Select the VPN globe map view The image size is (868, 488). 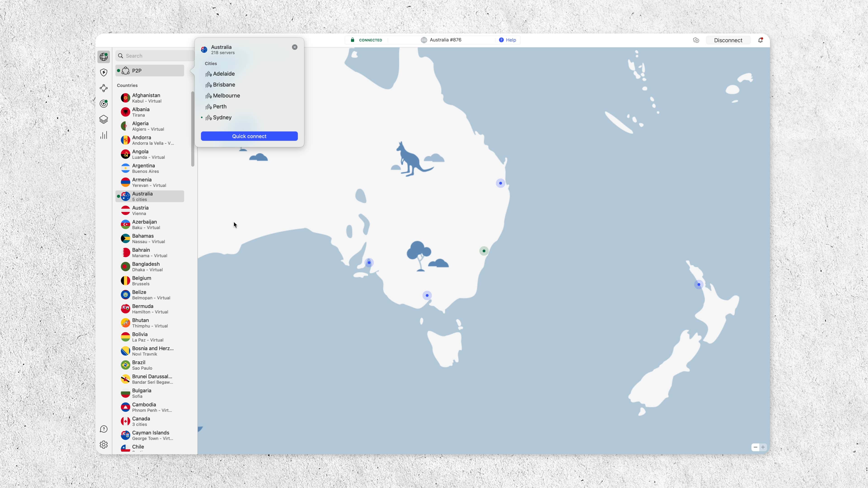[104, 56]
